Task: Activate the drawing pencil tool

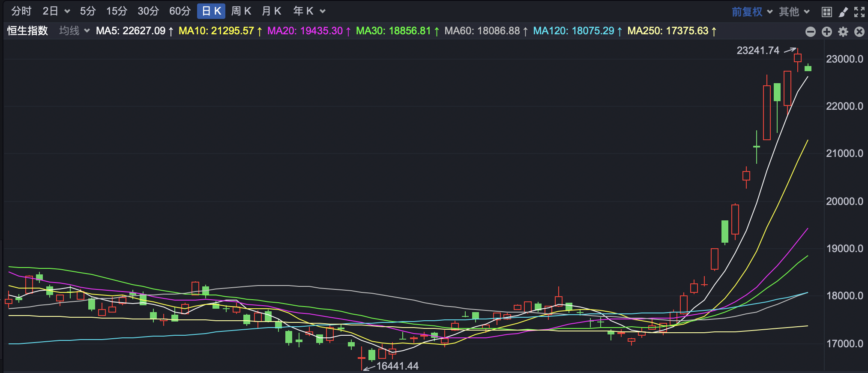Action: pos(843,12)
